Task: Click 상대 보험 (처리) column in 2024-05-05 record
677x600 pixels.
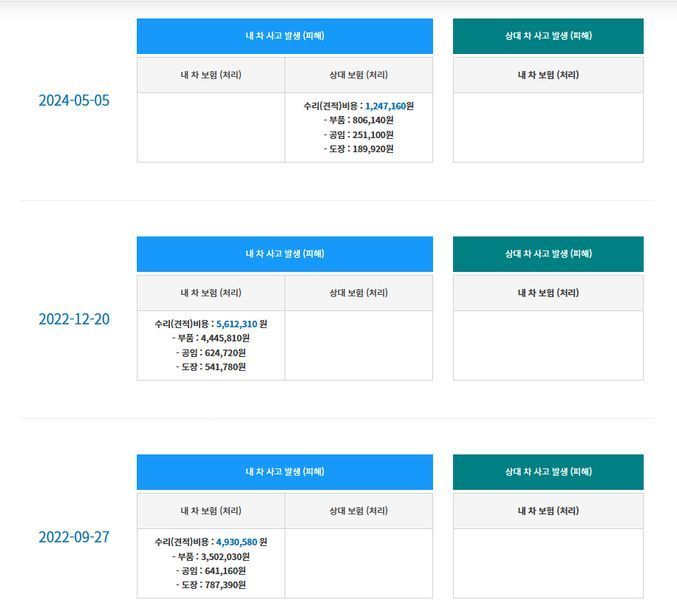Action: point(358,75)
